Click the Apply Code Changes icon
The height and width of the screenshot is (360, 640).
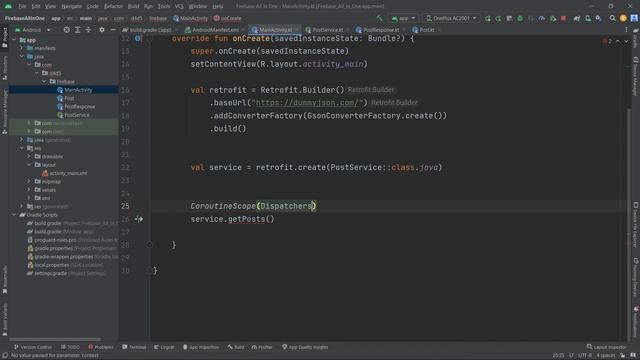pos(498,18)
